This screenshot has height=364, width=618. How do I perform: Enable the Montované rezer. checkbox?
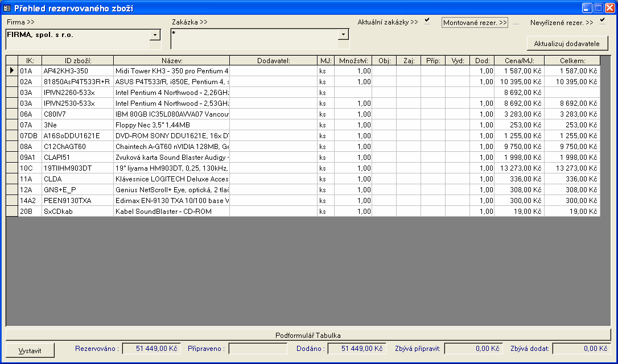pos(516,23)
